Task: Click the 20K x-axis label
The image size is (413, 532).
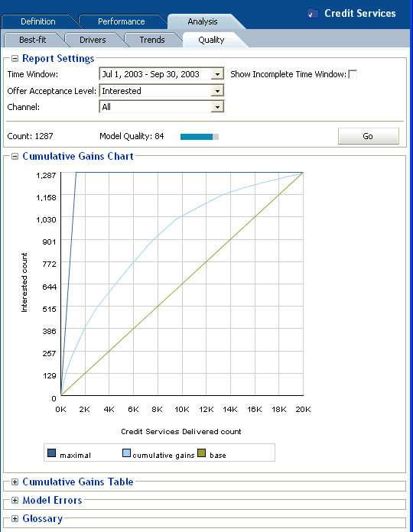Action: (x=303, y=409)
